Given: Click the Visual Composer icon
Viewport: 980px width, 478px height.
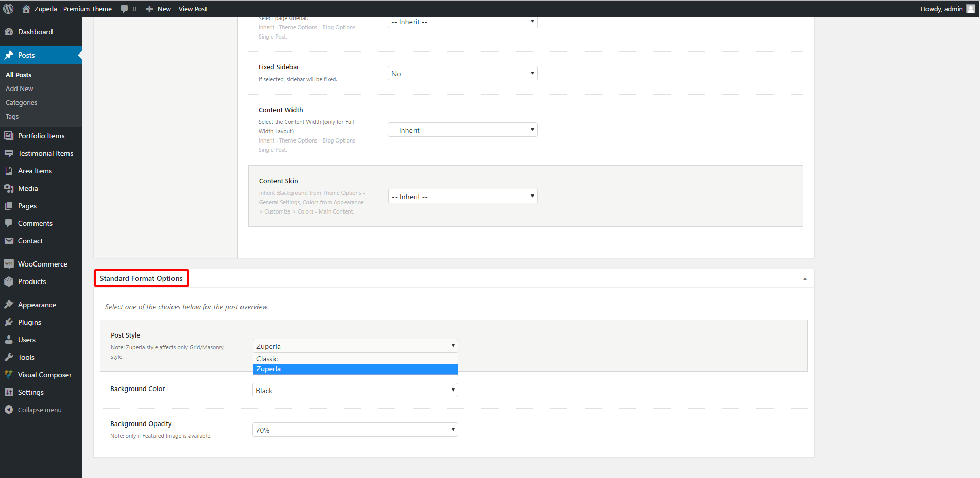Looking at the screenshot, I should (x=9, y=375).
